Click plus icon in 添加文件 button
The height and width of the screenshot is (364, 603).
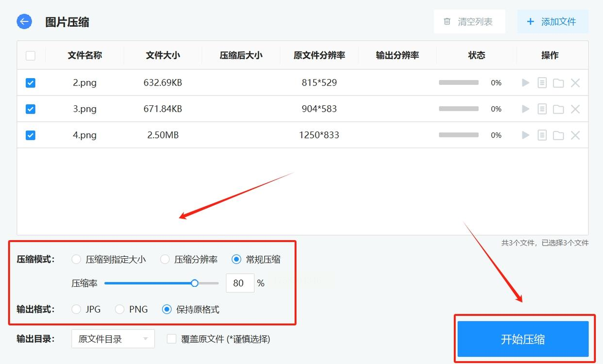[531, 22]
